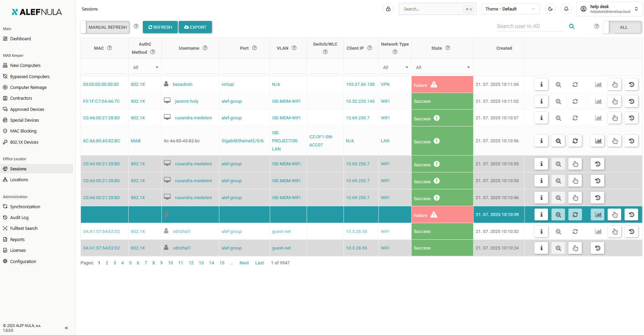Expand the Theme - Default dropdown
The width and height of the screenshot is (644, 335).
pyautogui.click(x=510, y=9)
